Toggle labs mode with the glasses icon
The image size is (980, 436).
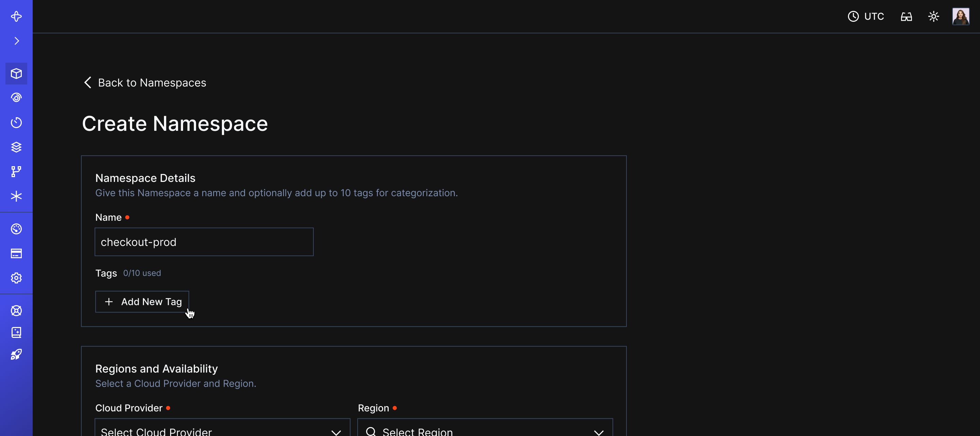click(906, 16)
